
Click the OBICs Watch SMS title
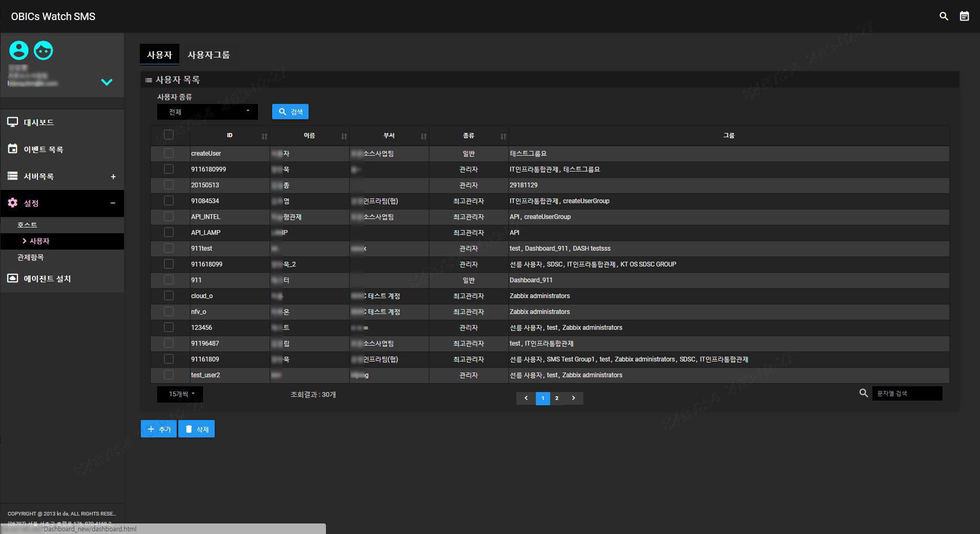(53, 16)
